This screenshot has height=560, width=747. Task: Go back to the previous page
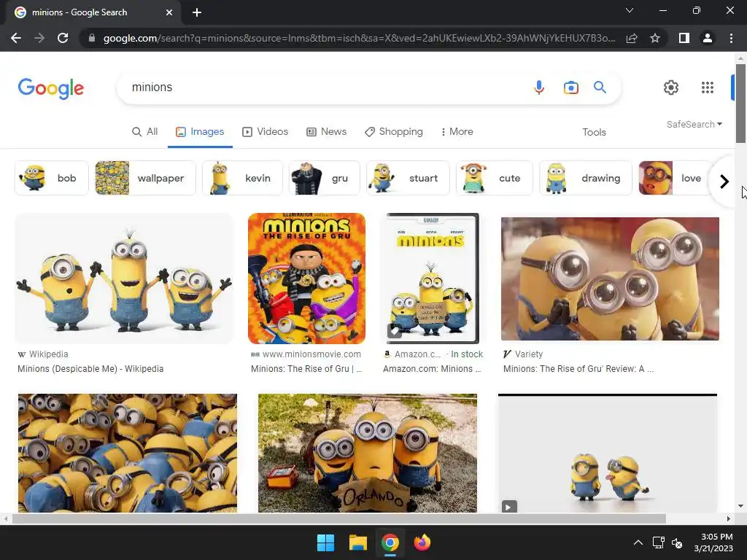[16, 38]
